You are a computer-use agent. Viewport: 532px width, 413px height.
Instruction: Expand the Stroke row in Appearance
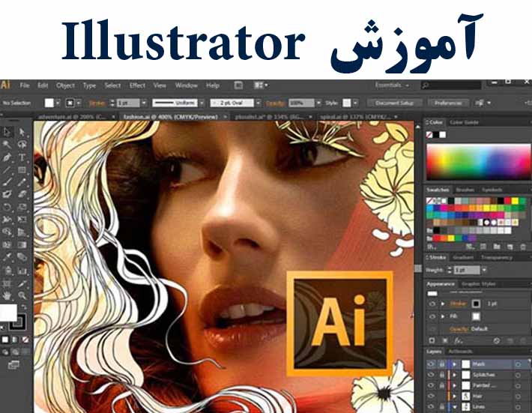(442, 304)
